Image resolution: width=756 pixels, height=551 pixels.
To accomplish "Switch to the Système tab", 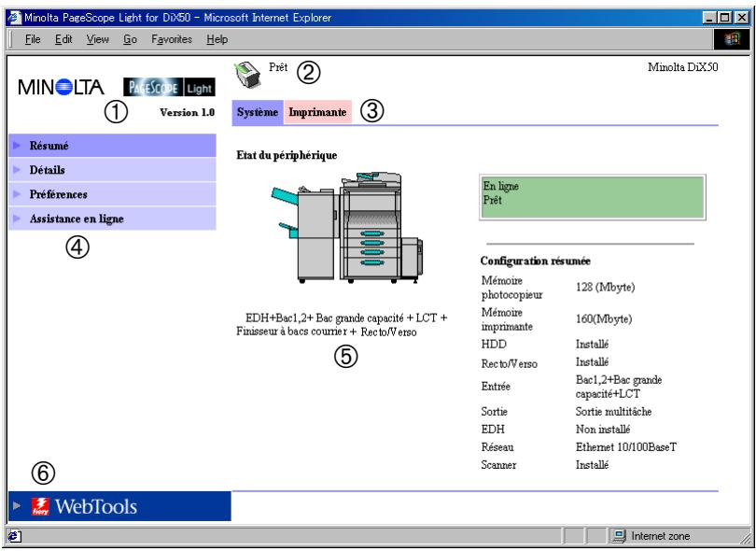I will [258, 112].
